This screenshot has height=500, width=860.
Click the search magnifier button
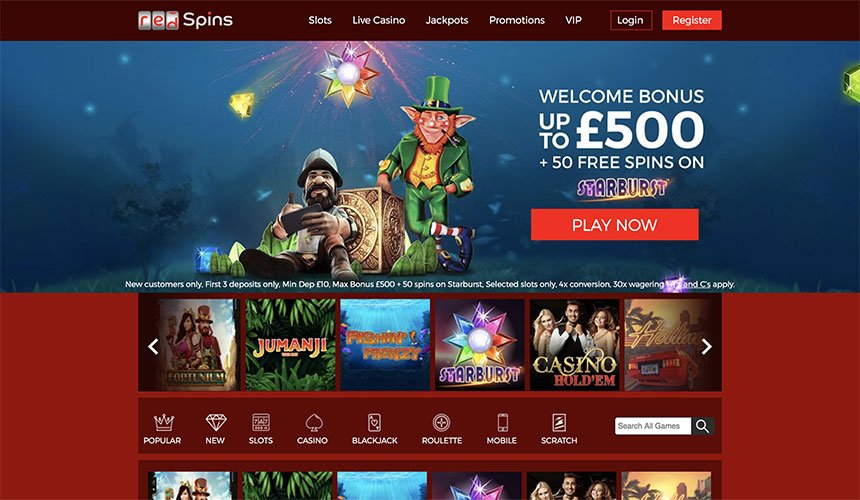(x=703, y=426)
